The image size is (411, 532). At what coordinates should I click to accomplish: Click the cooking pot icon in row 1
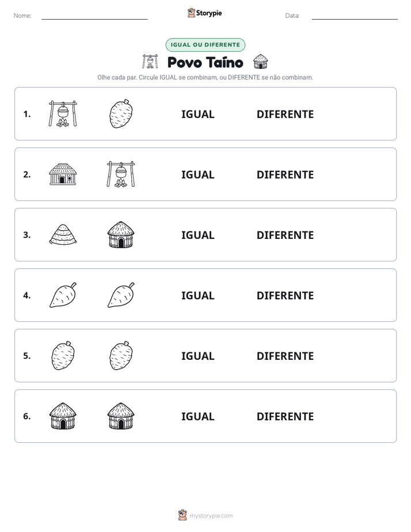point(63,113)
